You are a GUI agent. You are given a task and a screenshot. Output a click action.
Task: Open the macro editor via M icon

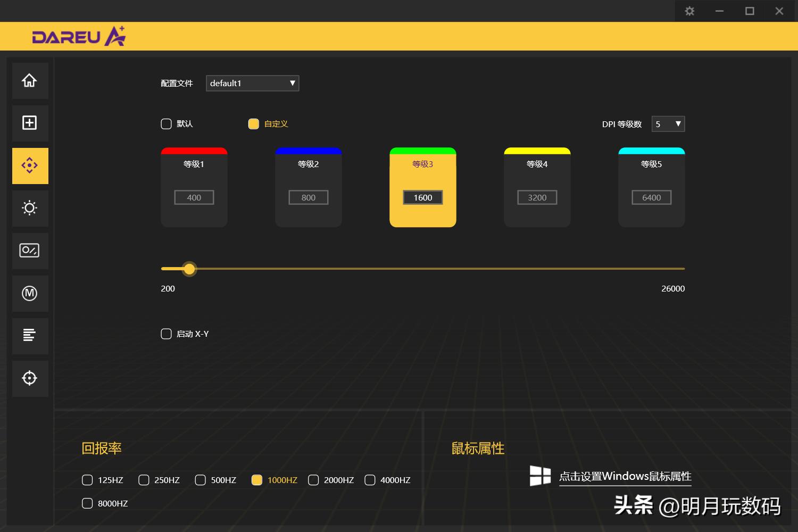click(30, 293)
